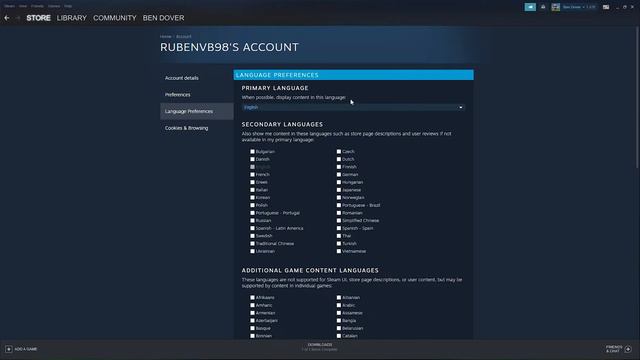This screenshot has height=360, width=640.
Task: Enable Traditional Chinese checkbox
Action: (x=252, y=244)
